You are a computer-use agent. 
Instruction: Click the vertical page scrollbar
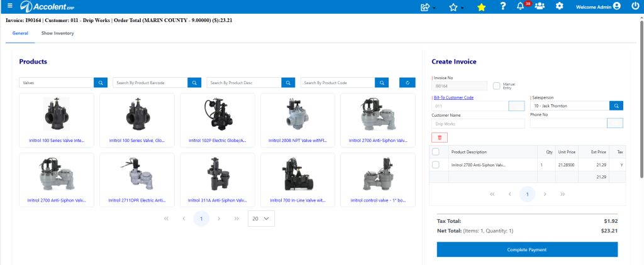(641, 99)
